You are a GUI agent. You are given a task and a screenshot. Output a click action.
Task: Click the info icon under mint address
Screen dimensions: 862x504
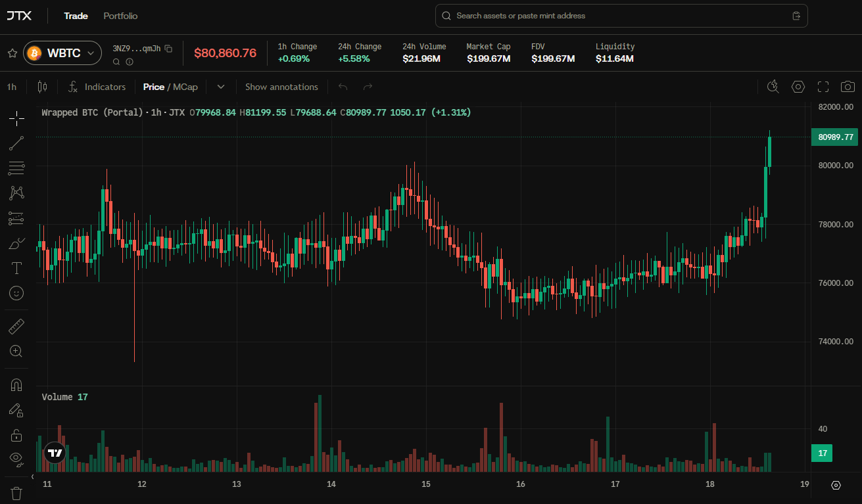click(x=130, y=62)
